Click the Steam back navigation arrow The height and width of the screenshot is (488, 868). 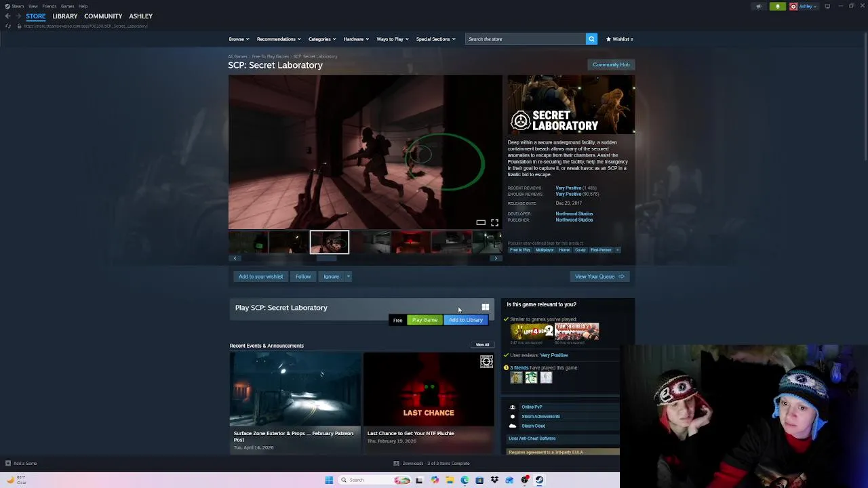click(x=7, y=16)
